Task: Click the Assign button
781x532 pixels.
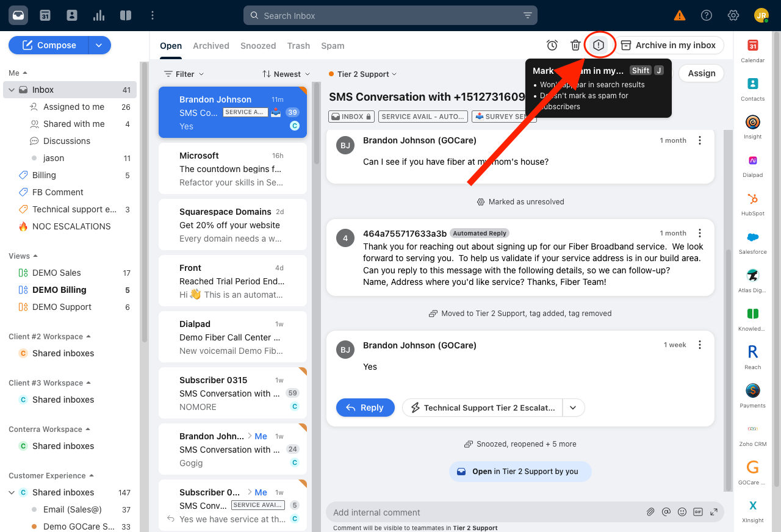Action: click(x=702, y=73)
